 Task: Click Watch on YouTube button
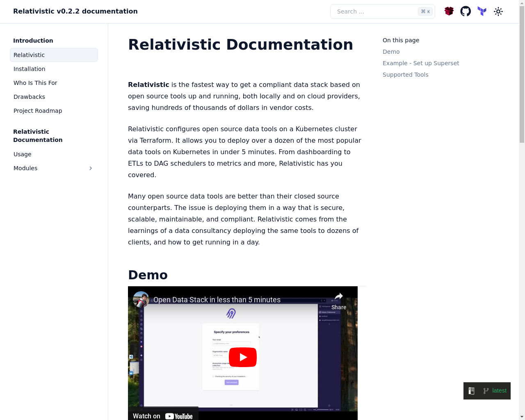pos(163,414)
